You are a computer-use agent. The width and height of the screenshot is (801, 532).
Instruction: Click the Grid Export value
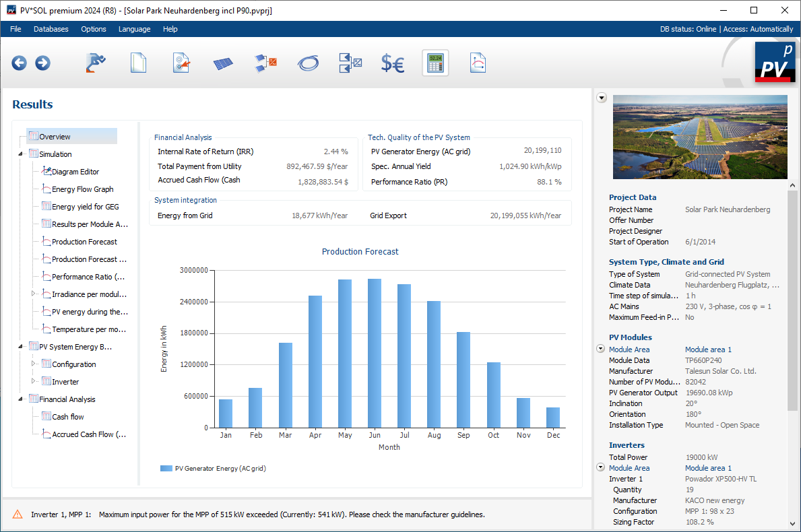525,215
